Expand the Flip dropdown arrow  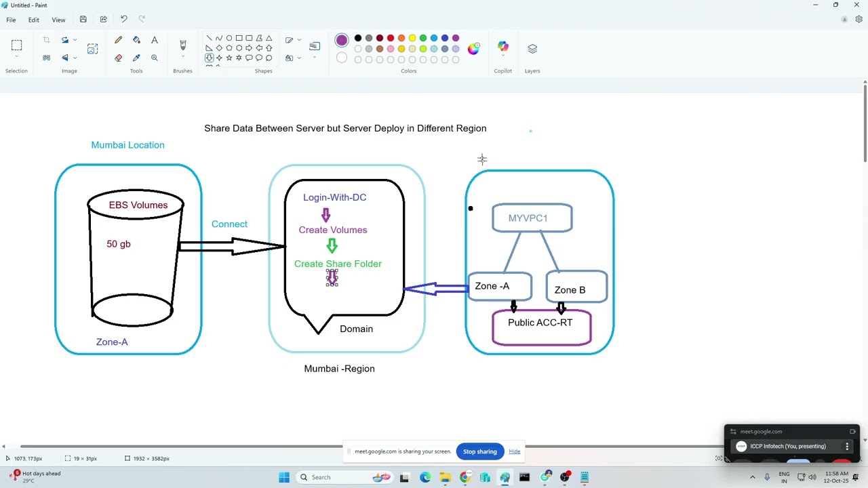75,58
